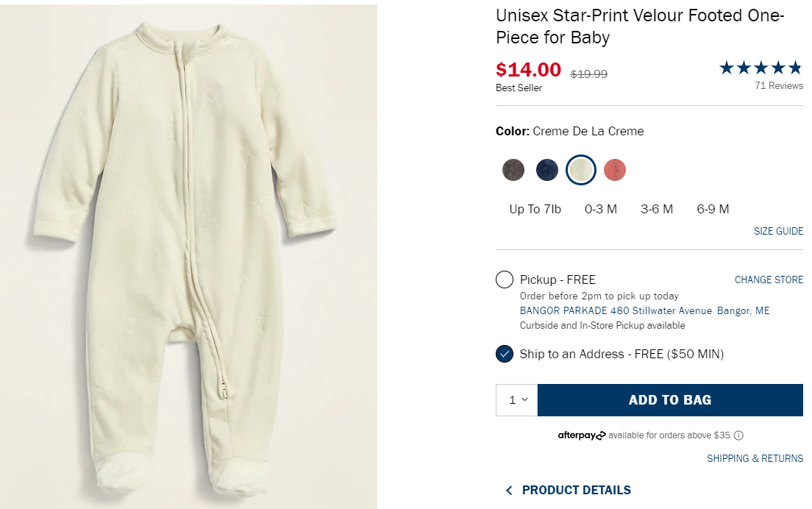Open the Size Guide link
Viewport: 812px width, 509px height.
pyautogui.click(x=778, y=231)
